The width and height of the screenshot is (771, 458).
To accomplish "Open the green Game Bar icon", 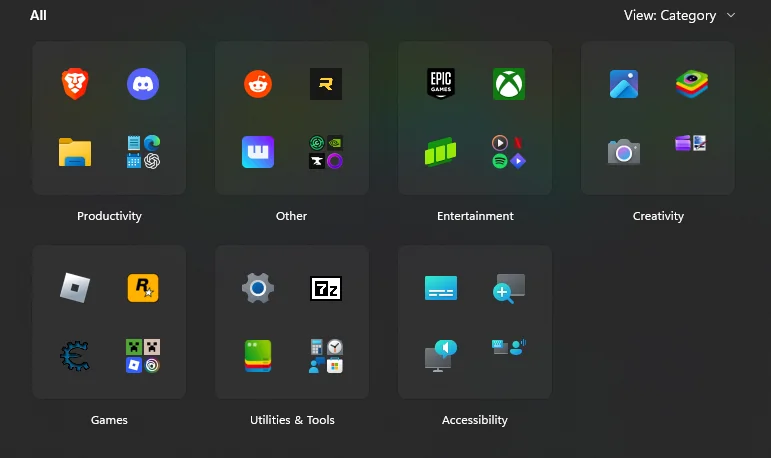I will (x=441, y=152).
